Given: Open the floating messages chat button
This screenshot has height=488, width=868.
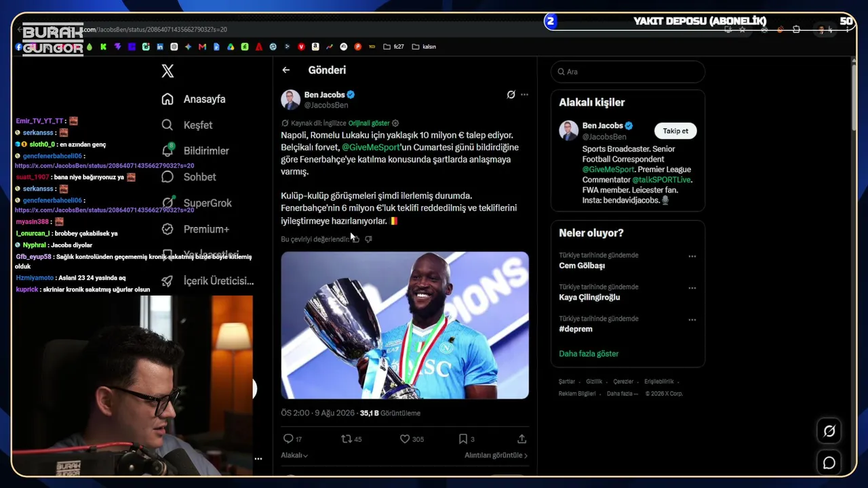Looking at the screenshot, I should 829,463.
